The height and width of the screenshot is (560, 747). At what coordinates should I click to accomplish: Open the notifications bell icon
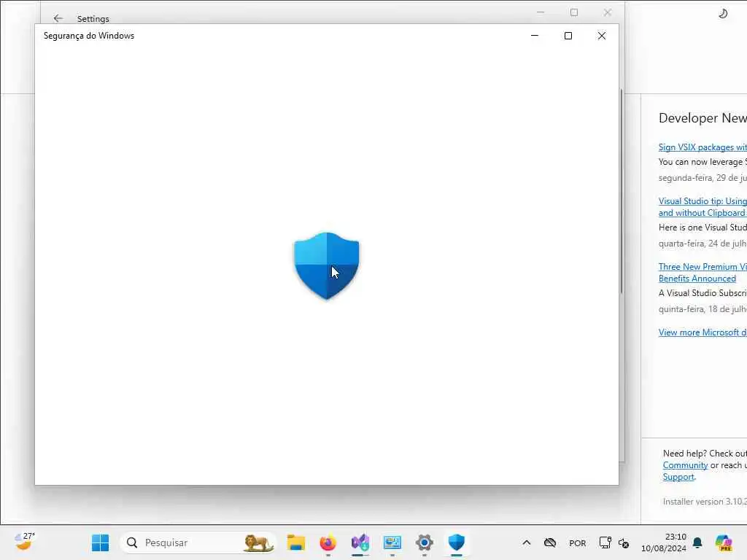697,542
